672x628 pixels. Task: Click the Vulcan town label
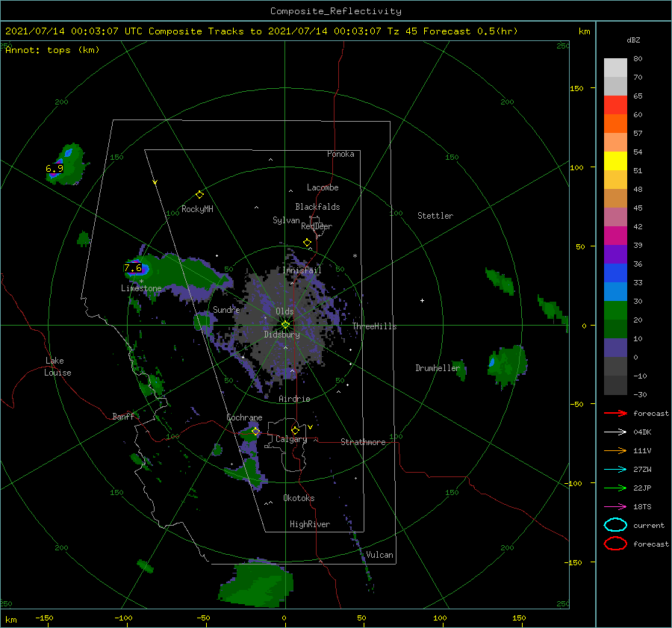380,555
